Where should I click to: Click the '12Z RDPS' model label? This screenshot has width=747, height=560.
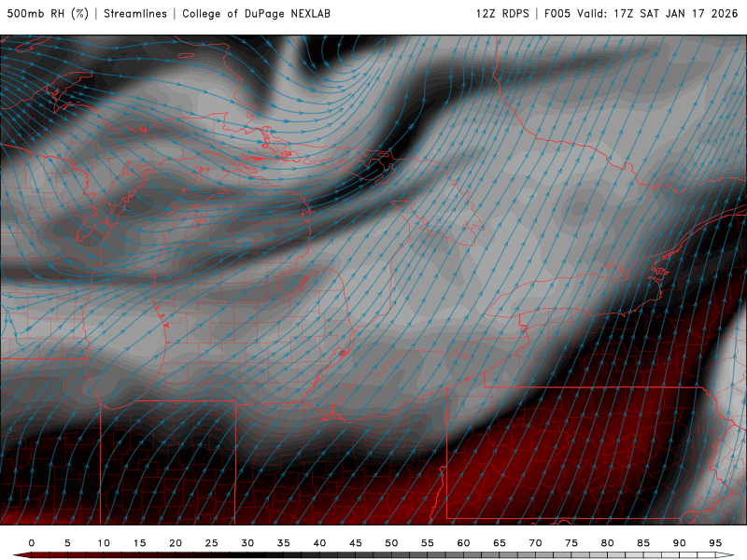point(502,13)
